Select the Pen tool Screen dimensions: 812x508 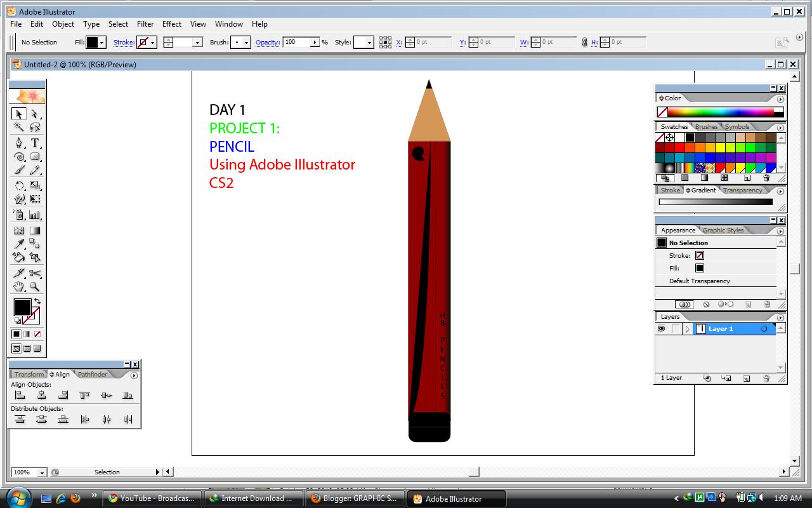(19, 142)
